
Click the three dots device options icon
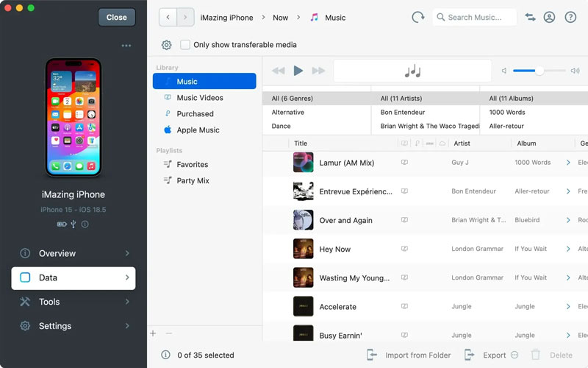click(x=126, y=46)
